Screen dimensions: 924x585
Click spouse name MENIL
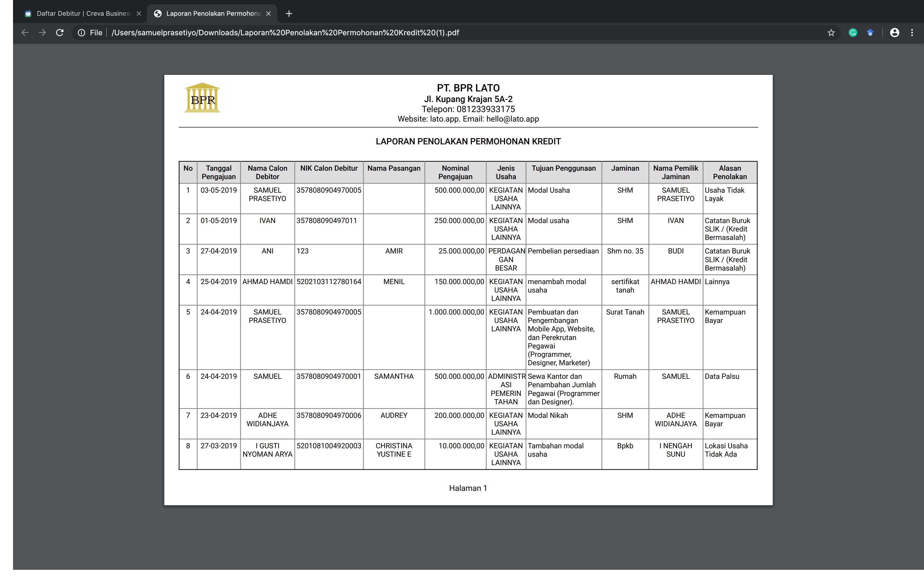394,282
